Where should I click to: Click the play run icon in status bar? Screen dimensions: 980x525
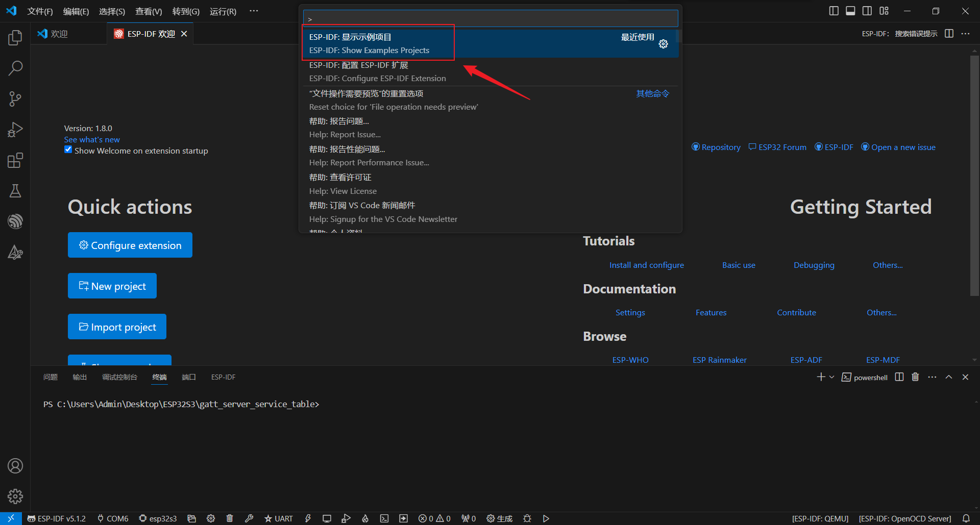(546, 518)
